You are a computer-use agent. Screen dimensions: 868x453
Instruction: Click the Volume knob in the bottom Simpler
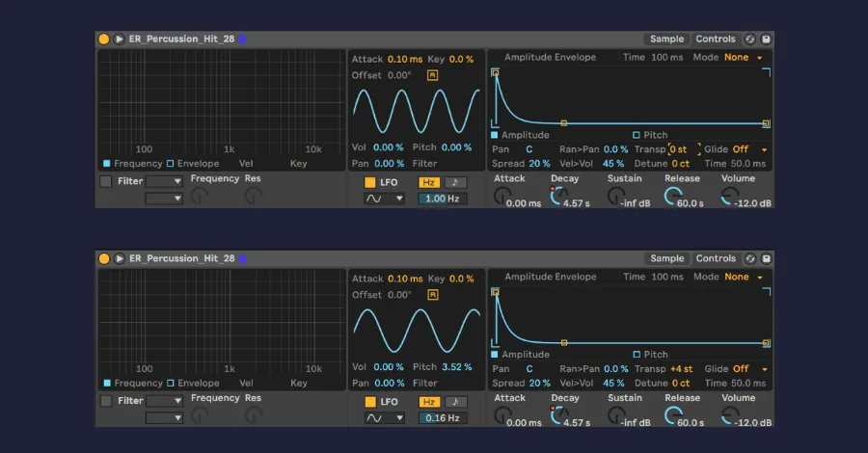click(730, 414)
